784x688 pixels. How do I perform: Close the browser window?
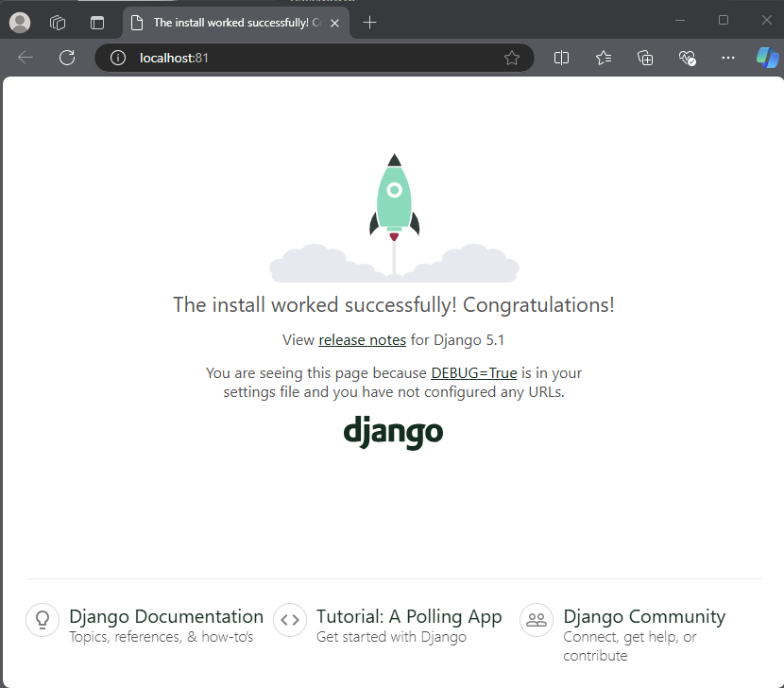(x=766, y=21)
